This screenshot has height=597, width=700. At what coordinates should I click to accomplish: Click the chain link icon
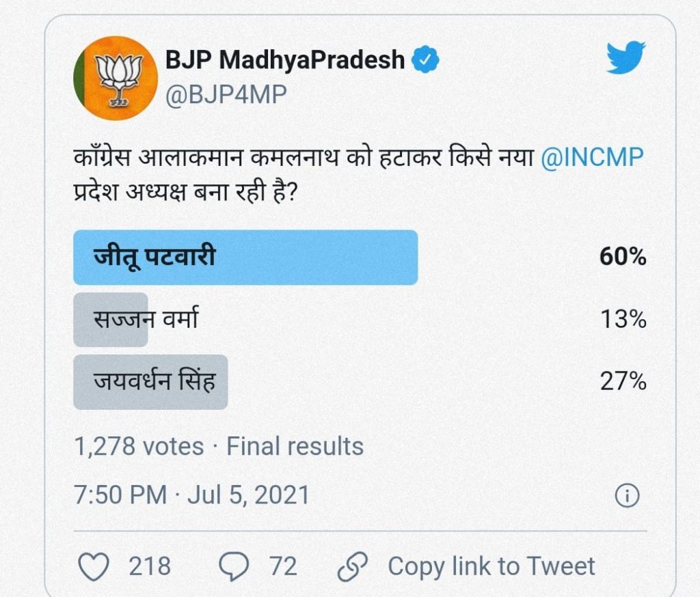point(353,566)
